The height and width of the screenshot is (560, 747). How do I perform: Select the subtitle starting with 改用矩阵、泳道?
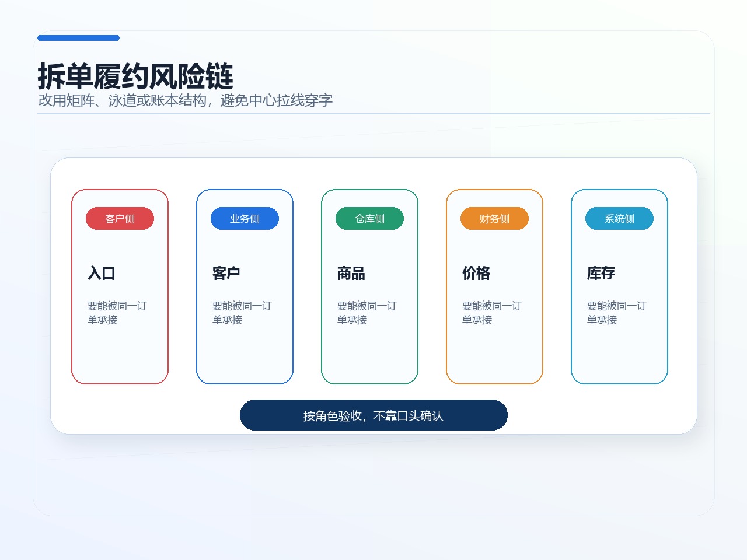186,100
